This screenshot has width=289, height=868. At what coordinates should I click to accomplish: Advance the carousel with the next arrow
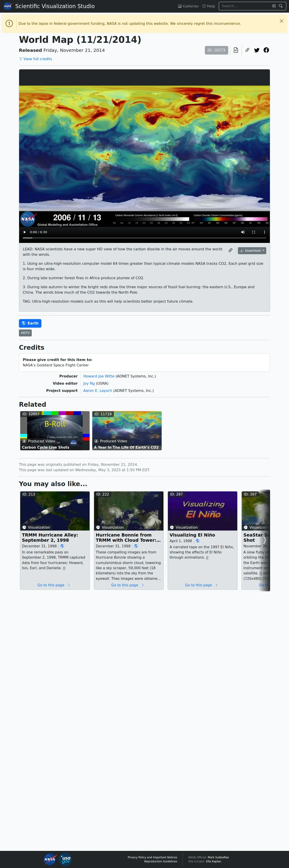tap(265, 540)
